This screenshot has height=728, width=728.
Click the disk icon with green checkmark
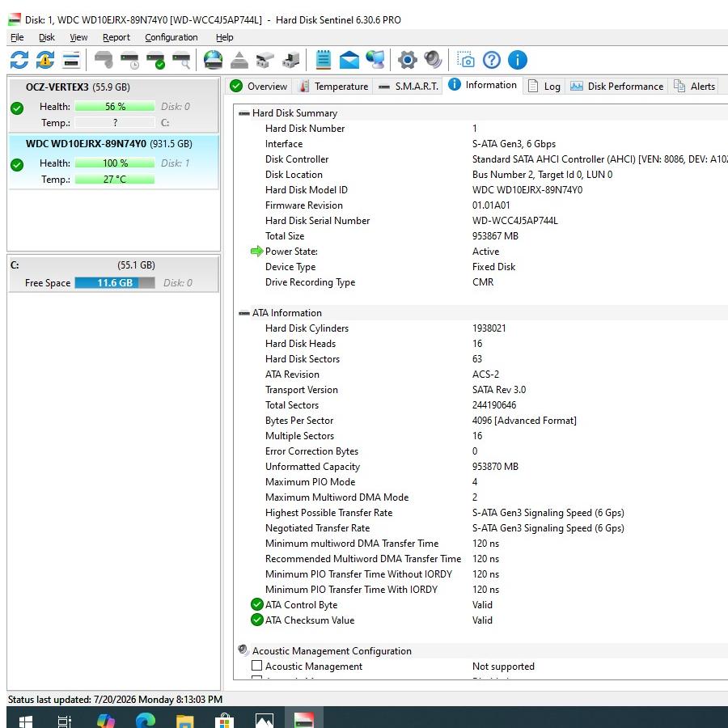coord(155,60)
